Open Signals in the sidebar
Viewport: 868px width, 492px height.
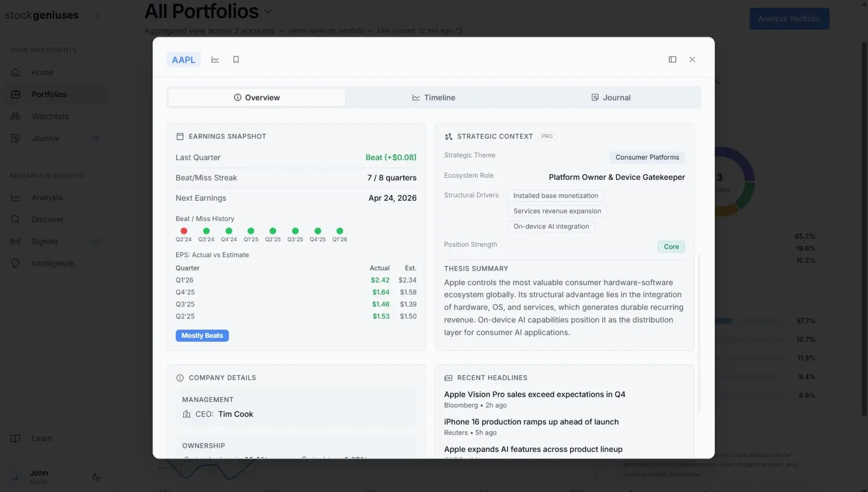click(55, 241)
